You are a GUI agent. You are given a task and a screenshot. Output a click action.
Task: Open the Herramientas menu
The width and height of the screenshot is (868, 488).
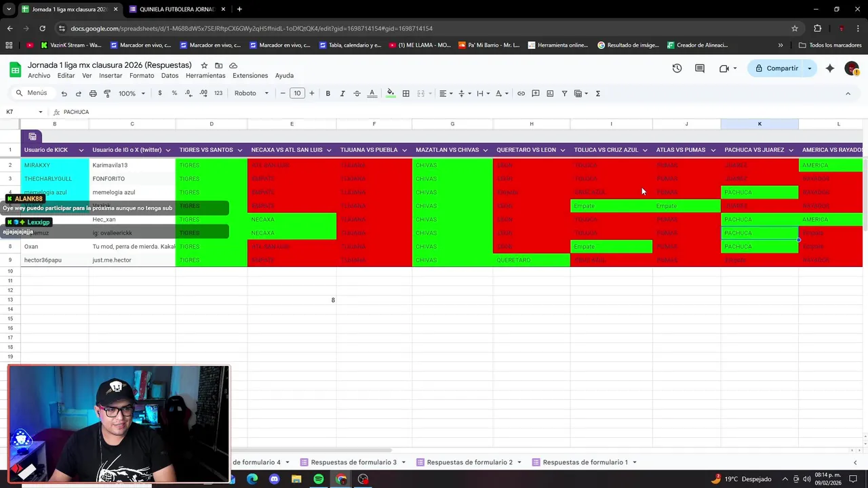(x=205, y=75)
